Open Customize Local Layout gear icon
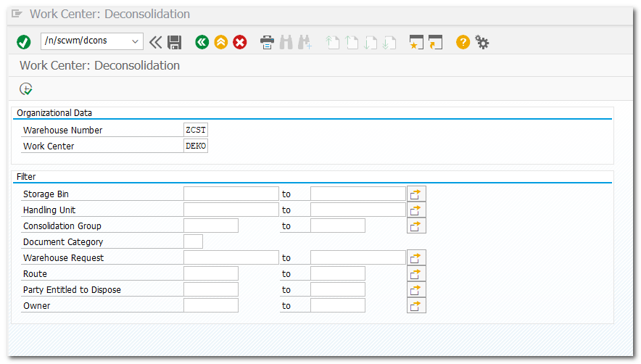The image size is (641, 364). click(481, 42)
